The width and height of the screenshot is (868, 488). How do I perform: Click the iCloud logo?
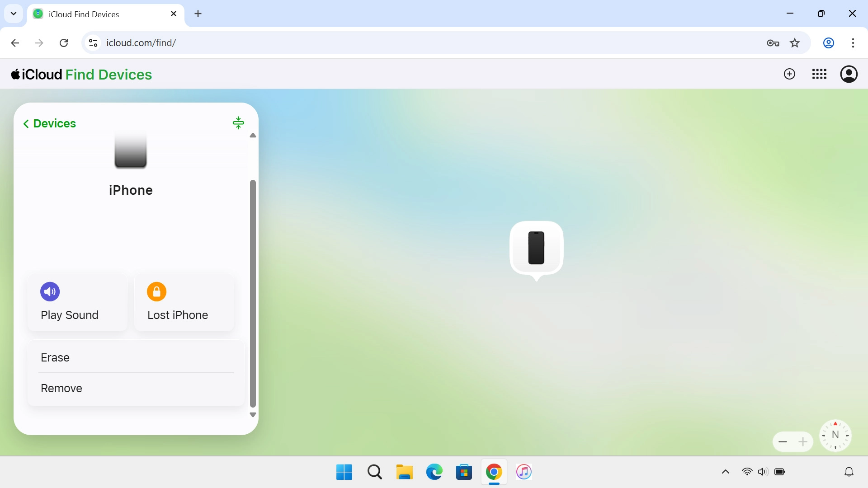click(37, 75)
